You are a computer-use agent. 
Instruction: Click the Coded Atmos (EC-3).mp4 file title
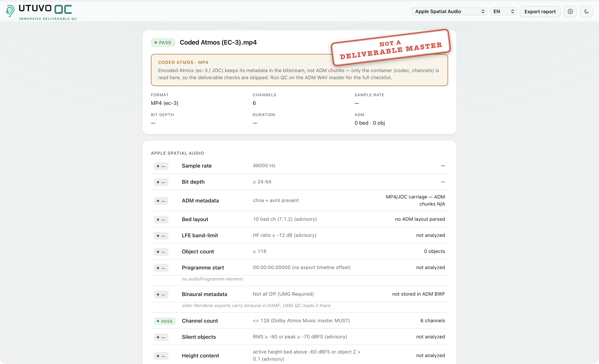[218, 43]
